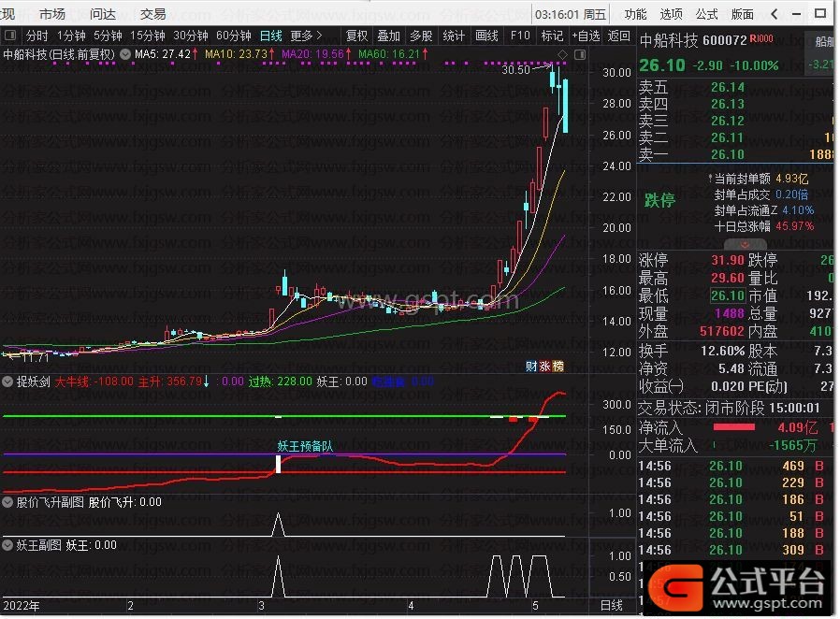Open the 股价飞升副图 indicator dropdown circle
This screenshot has width=840, height=619.
7,502
